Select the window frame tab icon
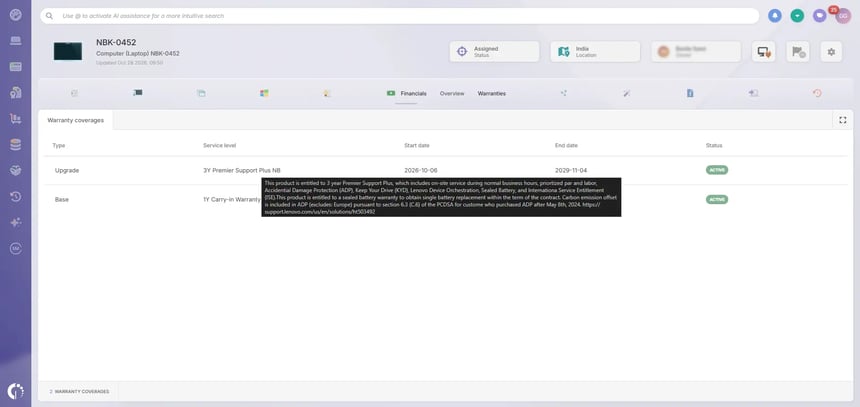This screenshot has width=860, height=407. tap(201, 93)
